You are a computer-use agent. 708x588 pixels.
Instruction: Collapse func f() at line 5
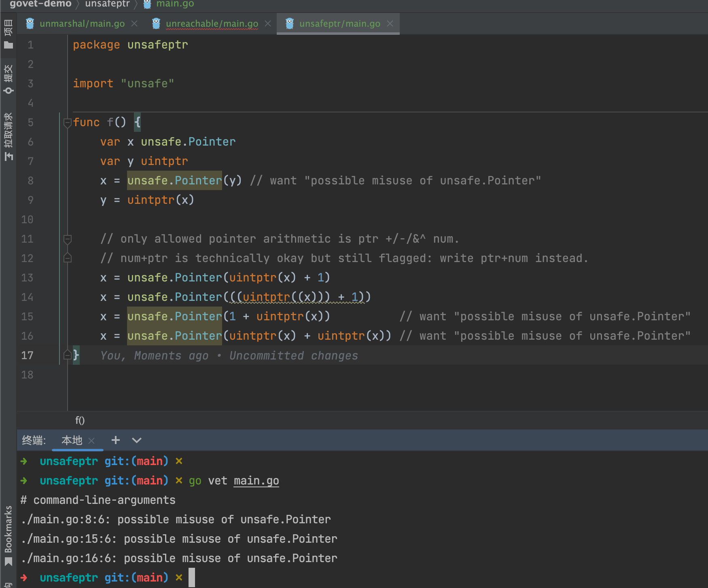[68, 123]
